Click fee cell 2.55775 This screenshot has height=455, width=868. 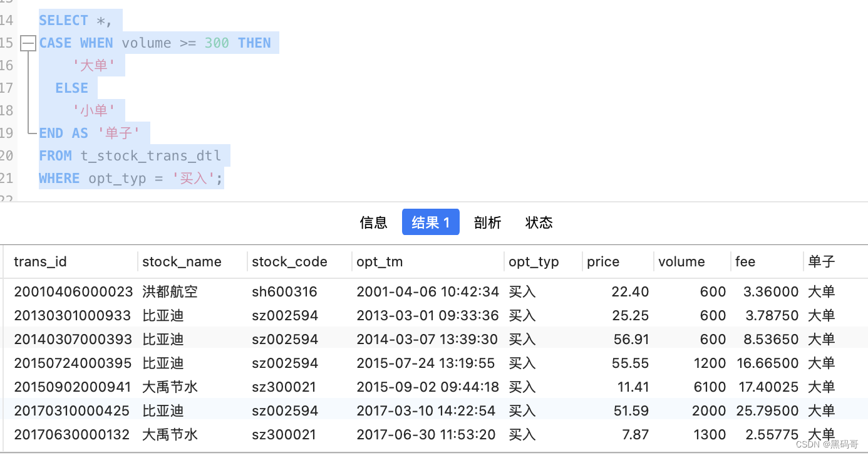pyautogui.click(x=771, y=434)
